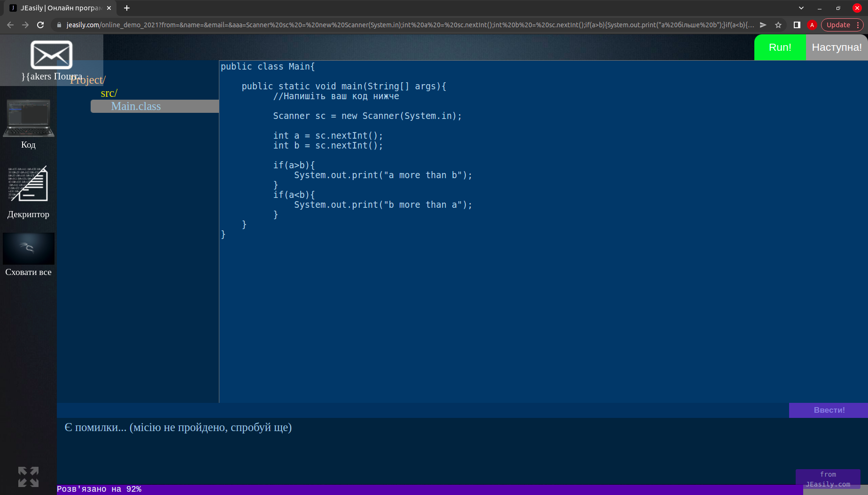868x495 pixels.
Task: Open the browser profile avatar
Action: tap(812, 25)
